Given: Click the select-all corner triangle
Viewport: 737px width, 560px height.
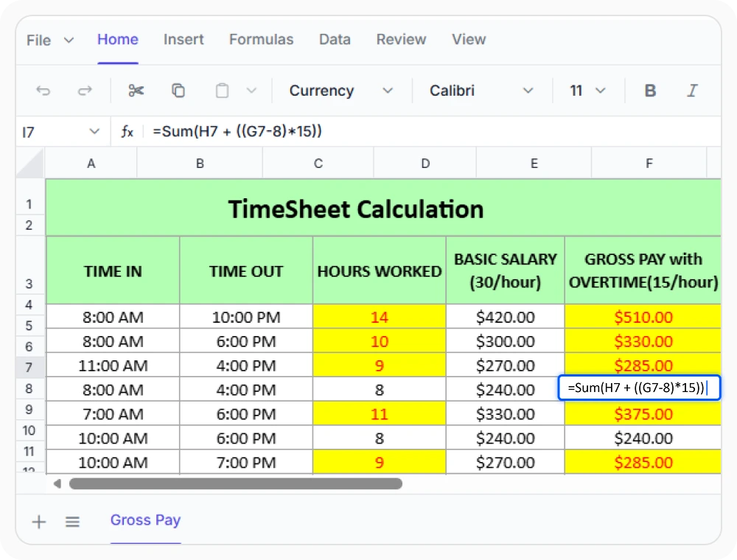Looking at the screenshot, I should [30, 164].
